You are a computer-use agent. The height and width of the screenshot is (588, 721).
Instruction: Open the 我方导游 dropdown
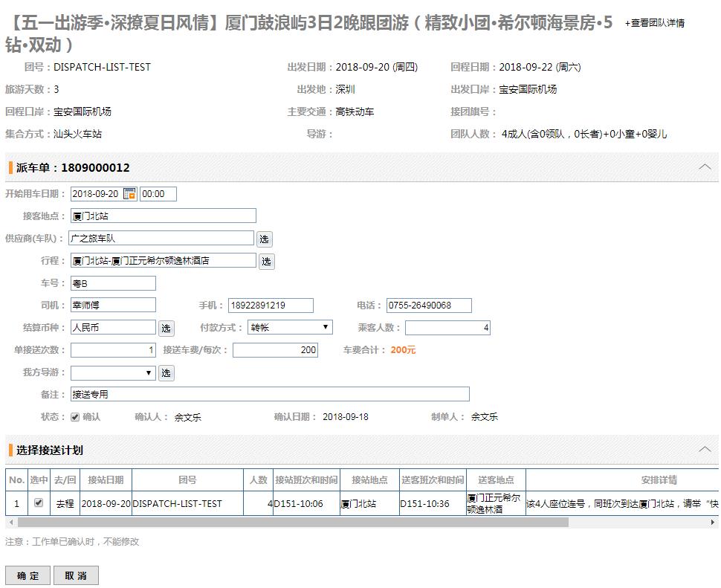point(113,372)
